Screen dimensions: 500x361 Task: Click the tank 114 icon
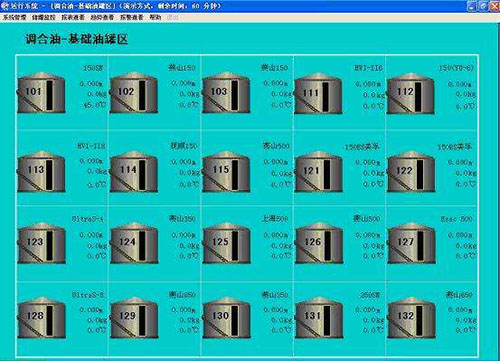(134, 172)
